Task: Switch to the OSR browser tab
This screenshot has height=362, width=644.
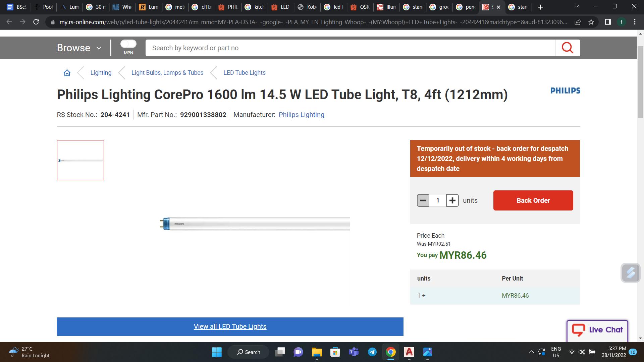Action: [x=360, y=7]
